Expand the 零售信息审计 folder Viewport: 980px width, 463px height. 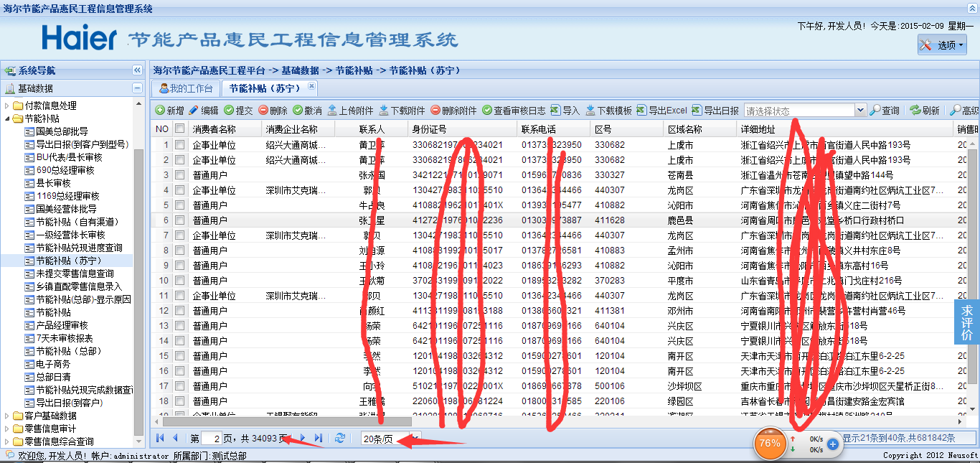point(8,429)
